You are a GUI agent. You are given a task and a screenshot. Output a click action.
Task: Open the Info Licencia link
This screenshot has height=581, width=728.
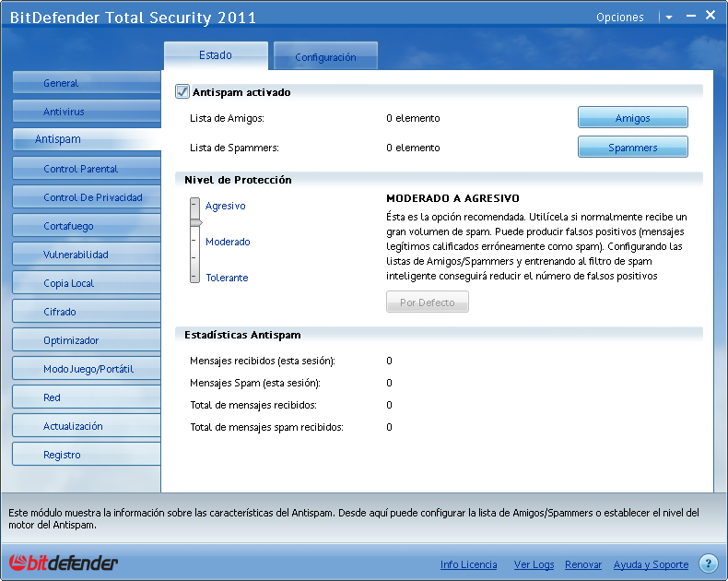[x=468, y=564]
